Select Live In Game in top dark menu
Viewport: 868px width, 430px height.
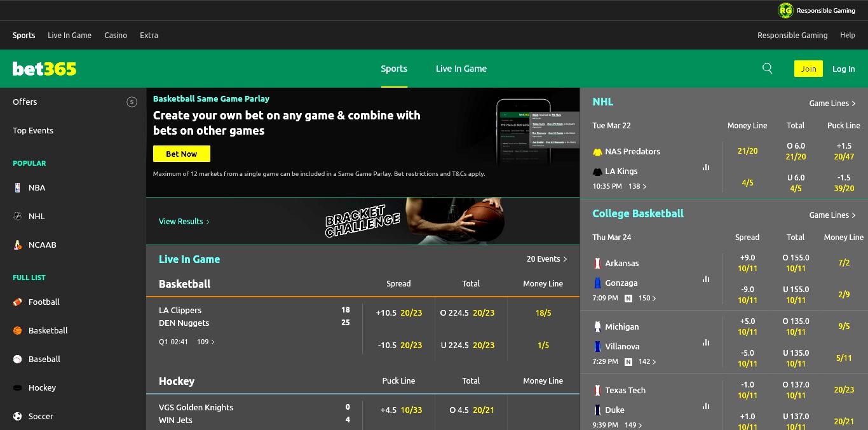(70, 35)
